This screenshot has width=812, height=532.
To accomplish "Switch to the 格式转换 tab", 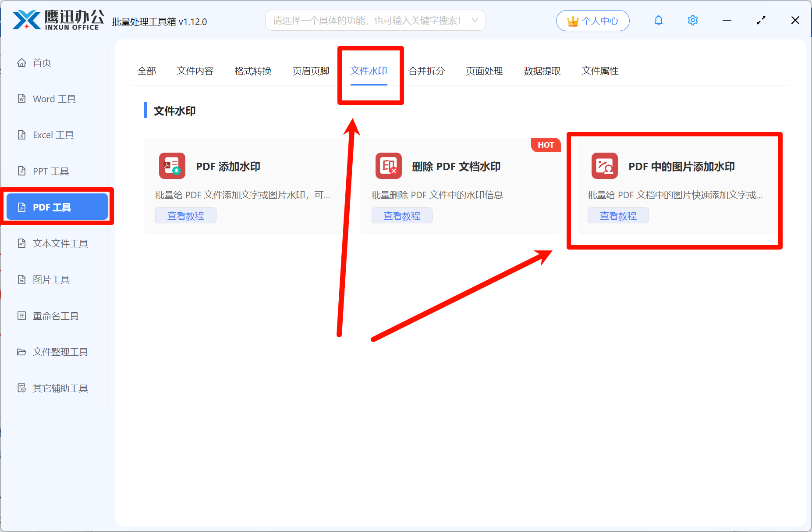I will 253,71.
